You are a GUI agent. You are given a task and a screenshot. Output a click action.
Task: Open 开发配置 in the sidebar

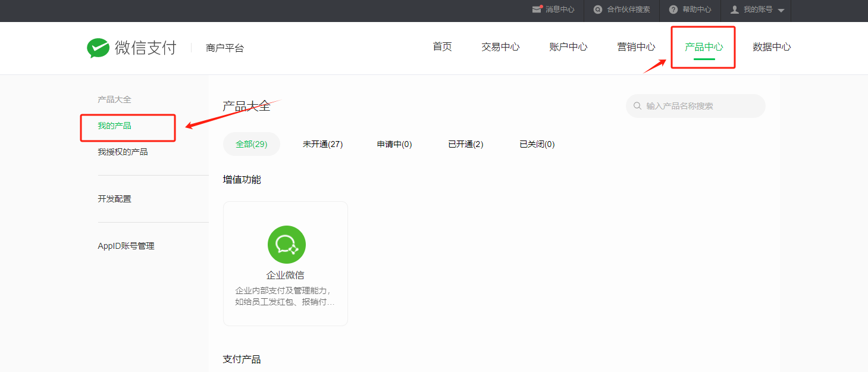(x=114, y=199)
